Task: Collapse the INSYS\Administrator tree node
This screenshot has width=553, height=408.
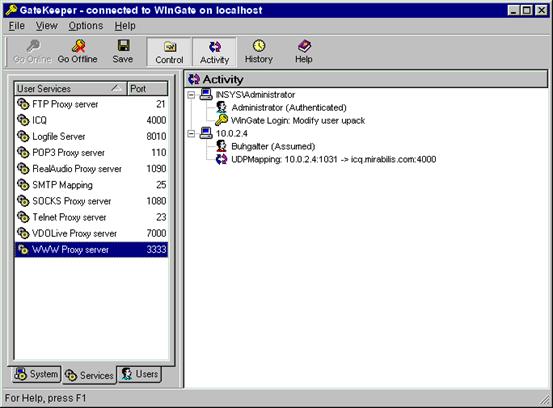Action: (191, 95)
